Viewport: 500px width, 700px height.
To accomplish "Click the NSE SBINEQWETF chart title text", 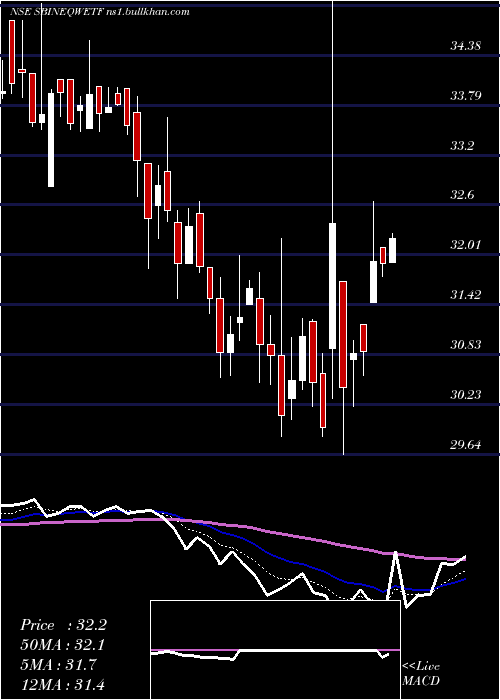I will point(99,12).
